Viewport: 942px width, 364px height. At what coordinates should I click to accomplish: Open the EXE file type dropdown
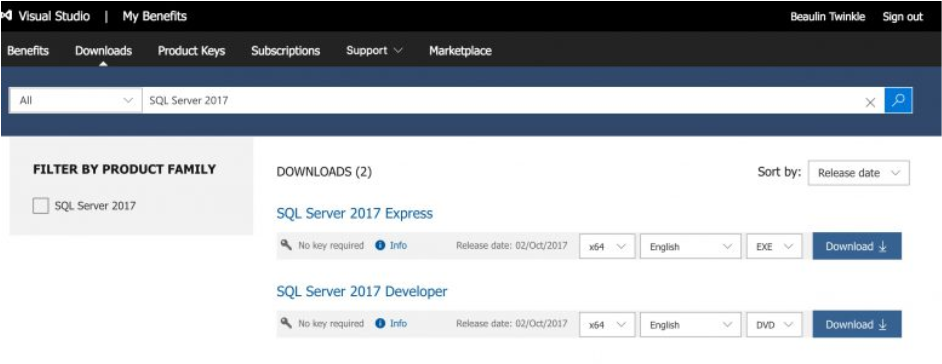pyautogui.click(x=774, y=246)
